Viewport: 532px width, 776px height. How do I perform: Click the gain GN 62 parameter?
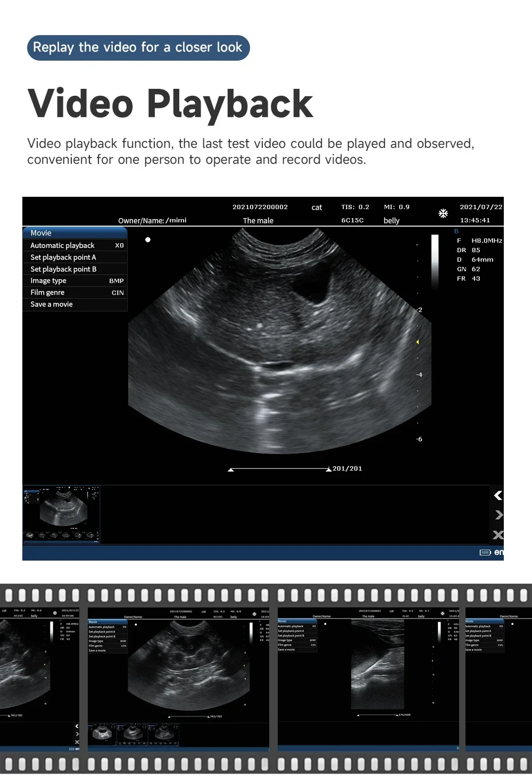(469, 269)
